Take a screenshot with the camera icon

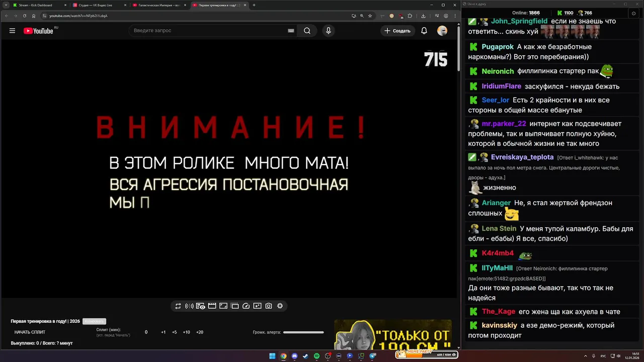269,306
